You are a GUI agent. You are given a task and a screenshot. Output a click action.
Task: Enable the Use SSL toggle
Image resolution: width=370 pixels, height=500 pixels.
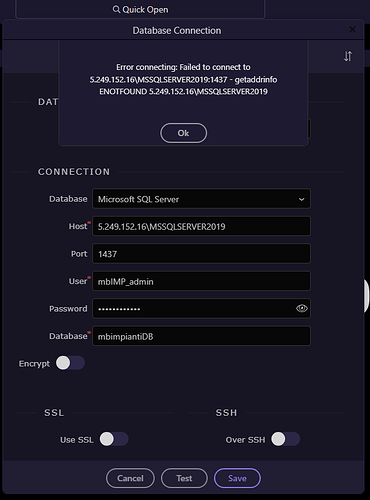[114, 439]
